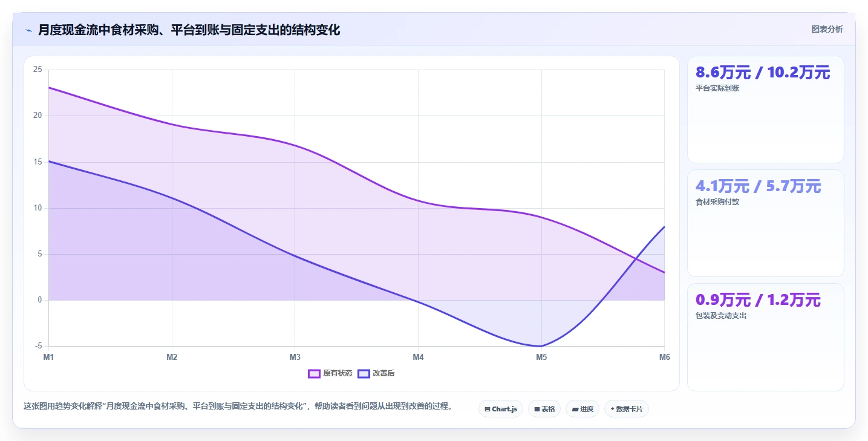Select the 平台实际到账 data card
Screen dimensions: 868x441
pos(765,109)
